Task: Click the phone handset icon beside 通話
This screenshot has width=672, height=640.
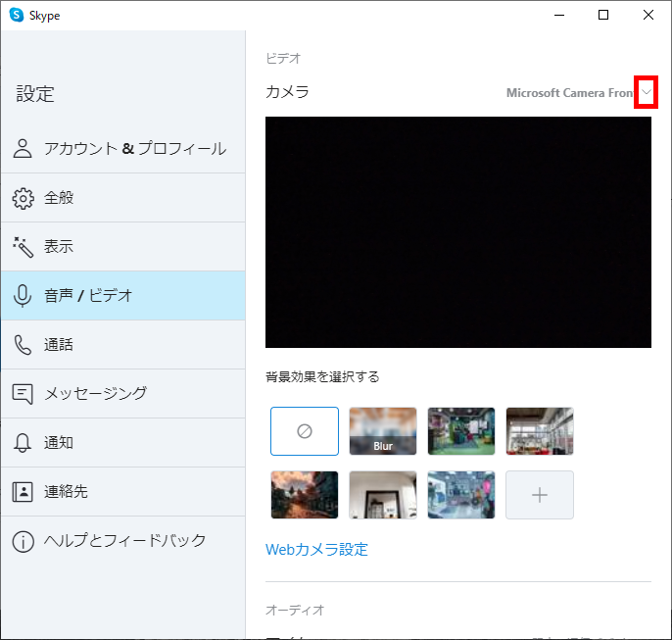Action: tap(23, 345)
